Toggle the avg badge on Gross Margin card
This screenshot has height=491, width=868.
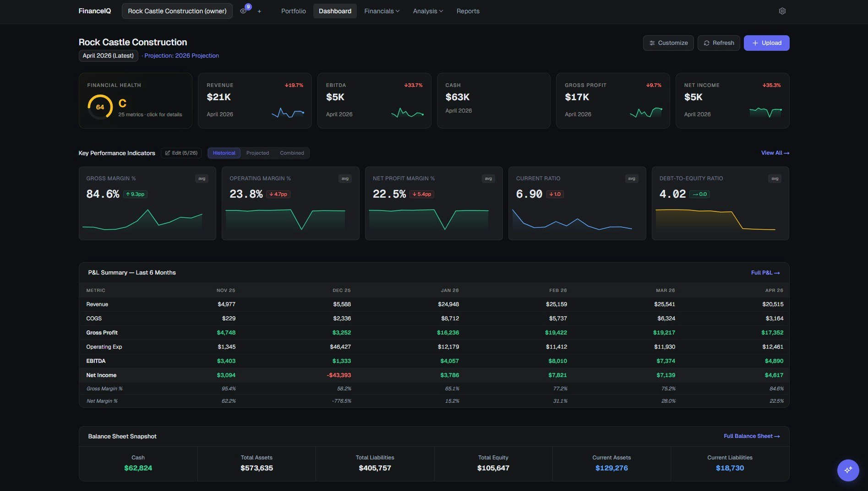202,178
